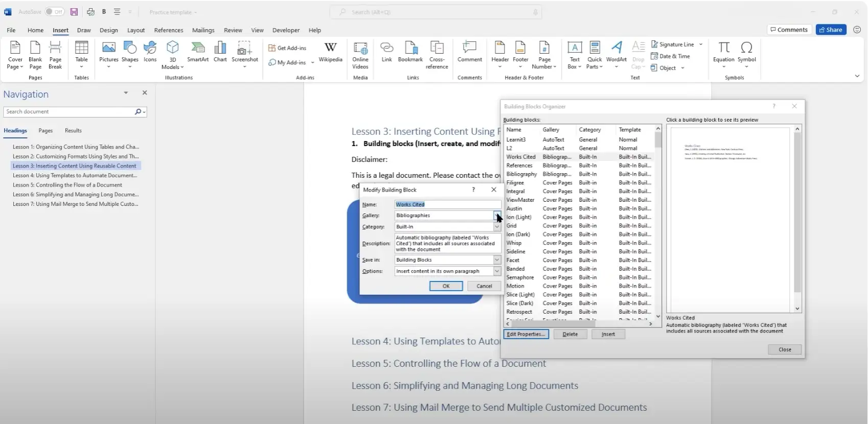Click the Bookmark icon in Links group
Screen dimensions: 868x424
pos(410,53)
